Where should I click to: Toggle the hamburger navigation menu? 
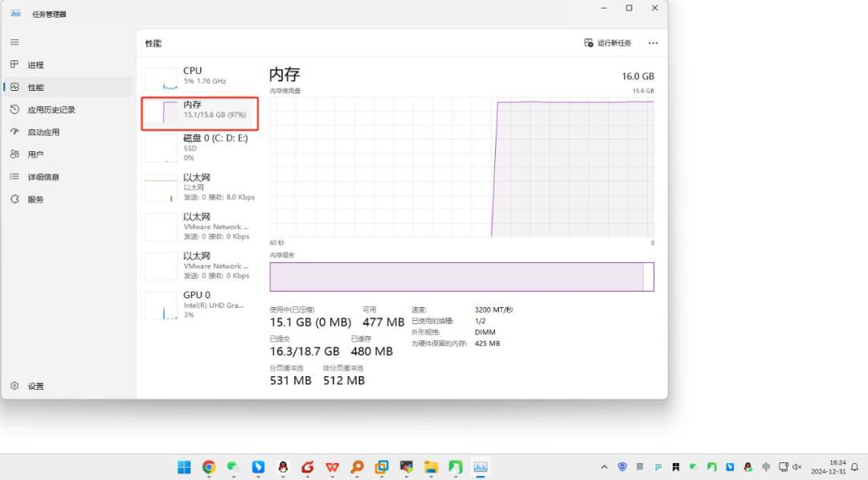coord(14,42)
